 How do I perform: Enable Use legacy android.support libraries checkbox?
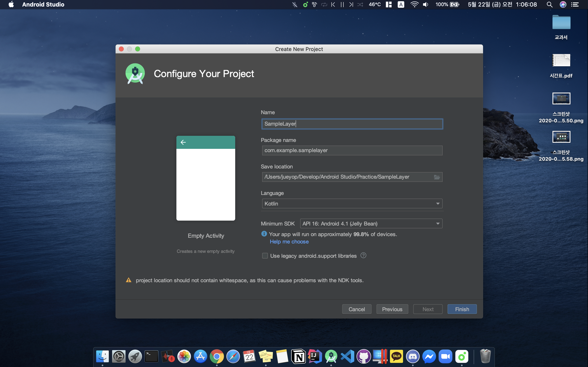click(265, 256)
